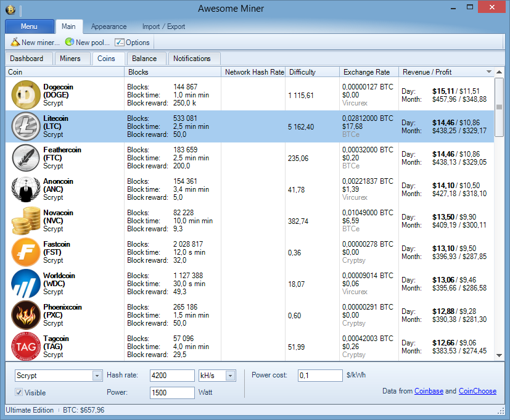Image resolution: width=510 pixels, height=420 pixels.
Task: Sort by the Coin column header
Action: pyautogui.click(x=65, y=72)
